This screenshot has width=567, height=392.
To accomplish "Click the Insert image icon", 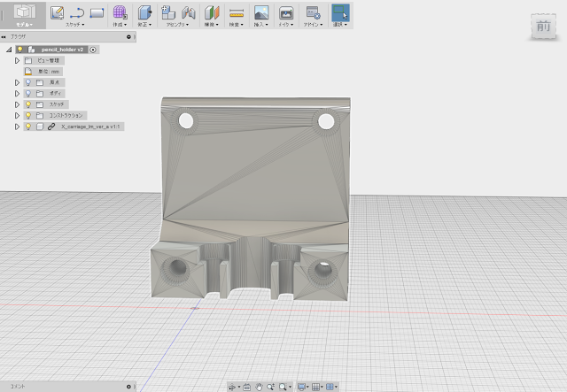I will click(x=261, y=12).
